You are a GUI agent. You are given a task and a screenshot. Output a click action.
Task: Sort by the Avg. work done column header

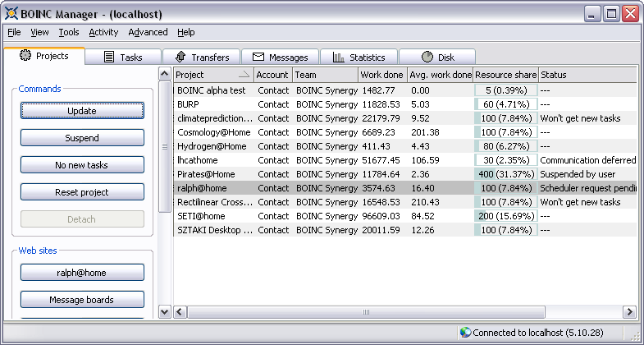(x=441, y=75)
